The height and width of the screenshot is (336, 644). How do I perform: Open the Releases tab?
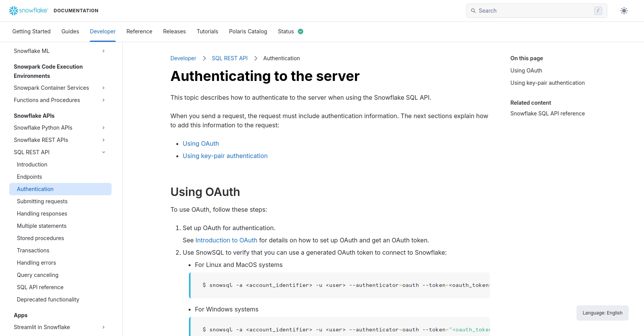(x=174, y=31)
